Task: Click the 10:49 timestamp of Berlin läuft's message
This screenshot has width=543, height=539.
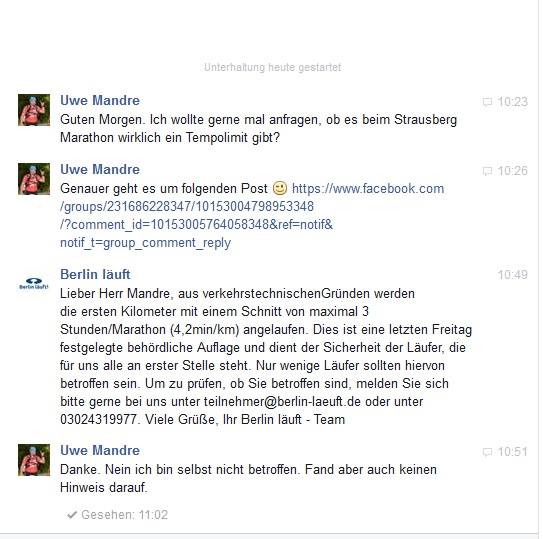Action: [x=513, y=275]
